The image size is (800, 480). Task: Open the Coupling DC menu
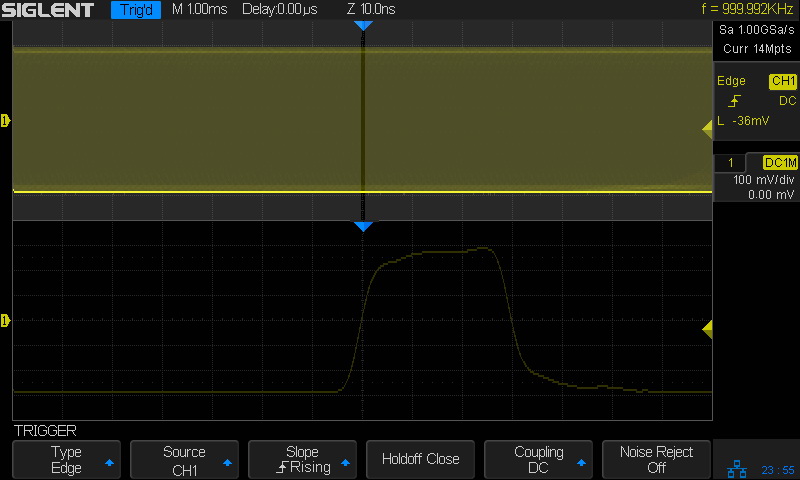coord(538,459)
